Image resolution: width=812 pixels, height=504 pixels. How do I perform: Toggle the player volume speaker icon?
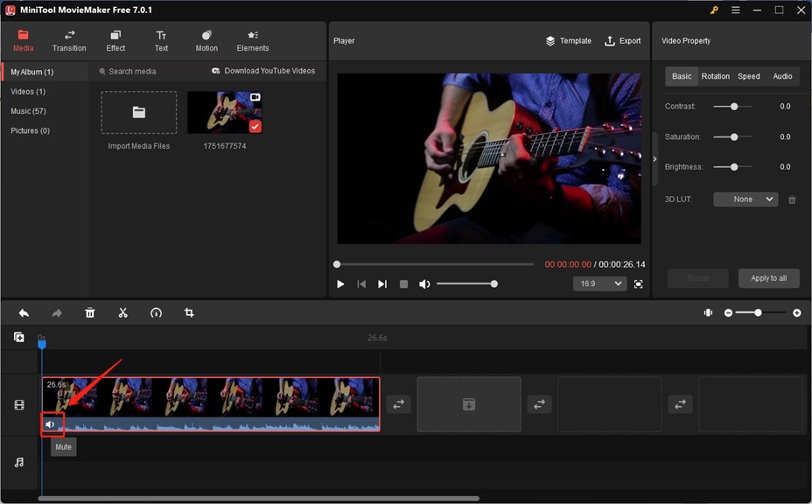point(425,283)
